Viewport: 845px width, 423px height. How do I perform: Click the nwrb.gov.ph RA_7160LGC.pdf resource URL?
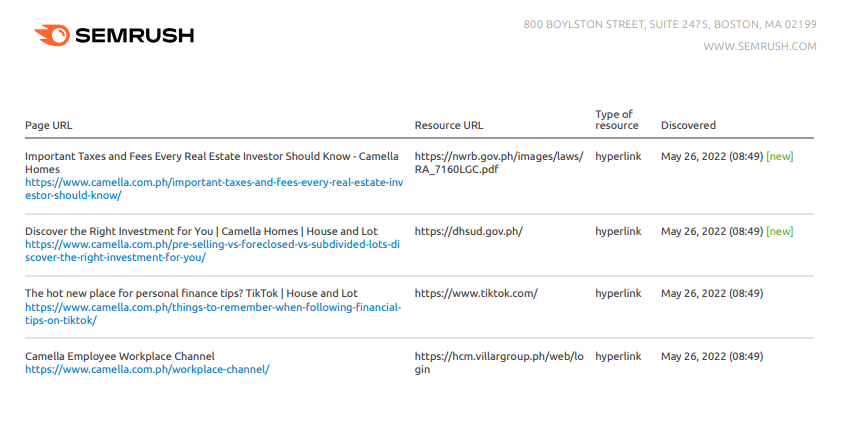pos(499,163)
